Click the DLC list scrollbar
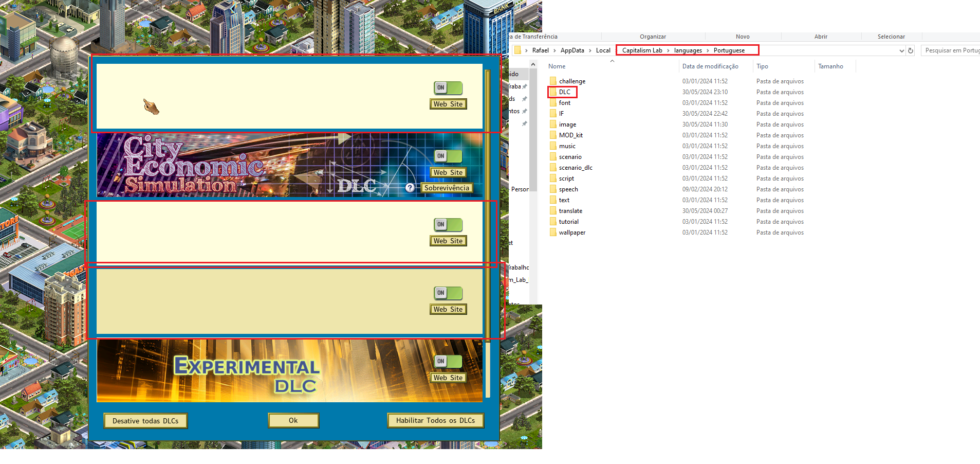This screenshot has height=464, width=980. pos(488,233)
